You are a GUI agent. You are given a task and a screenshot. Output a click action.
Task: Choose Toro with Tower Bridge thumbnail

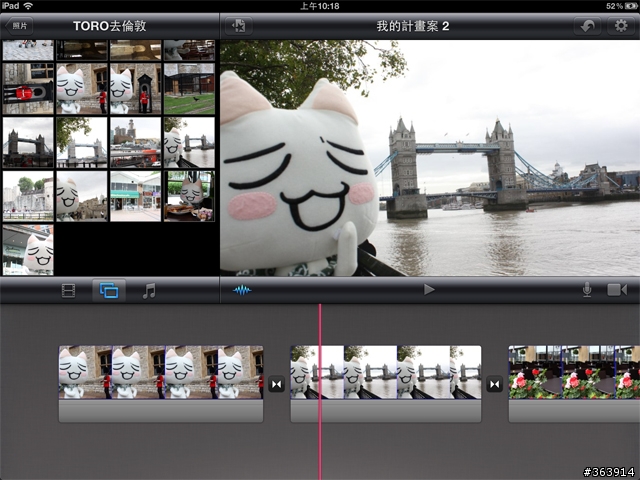click(189, 142)
